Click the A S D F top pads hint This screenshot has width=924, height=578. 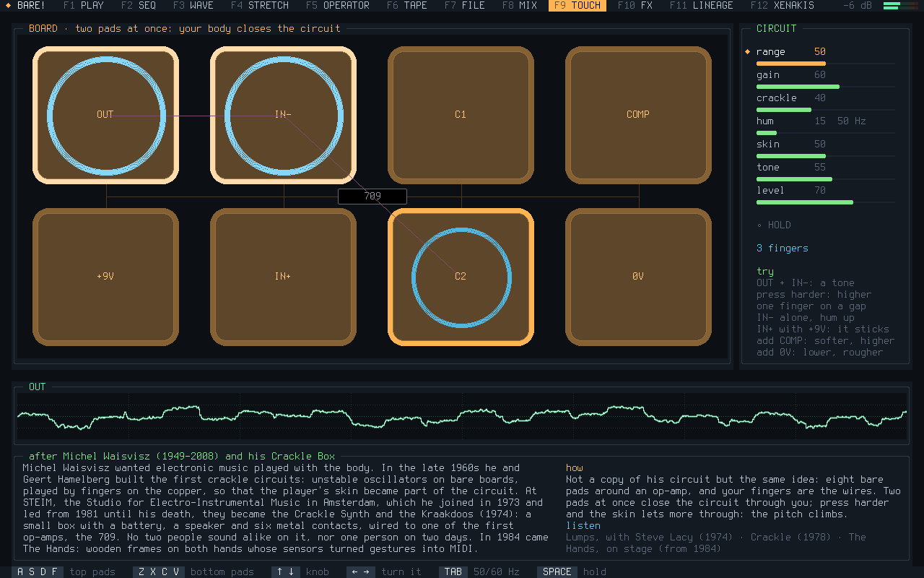(x=65, y=572)
